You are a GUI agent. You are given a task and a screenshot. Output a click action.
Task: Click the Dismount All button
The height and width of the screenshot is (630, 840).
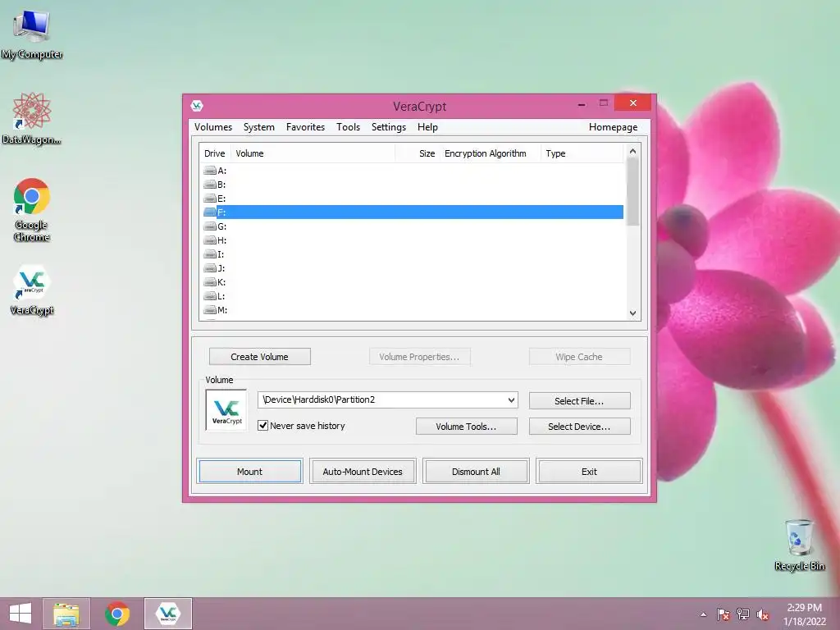[476, 472]
